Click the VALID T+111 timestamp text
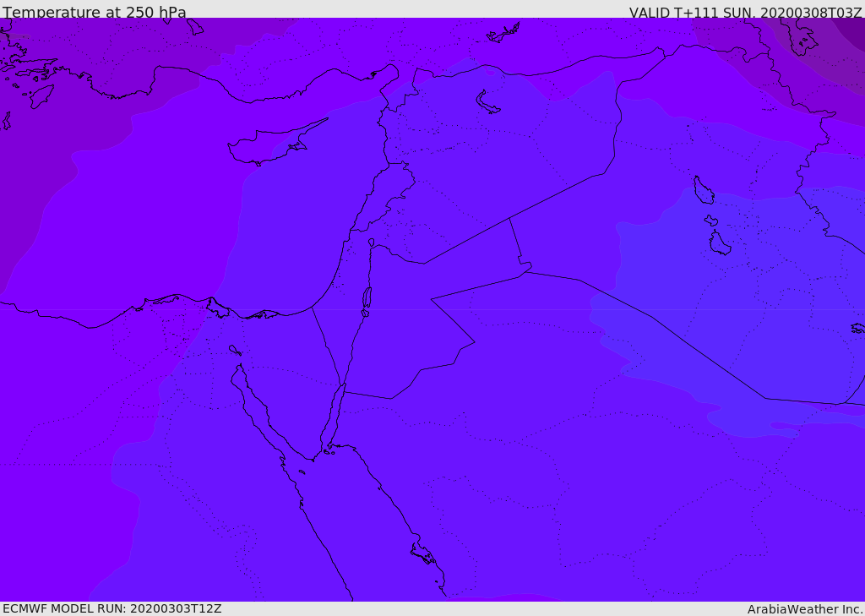Image resolution: width=865 pixels, height=616 pixels. (x=745, y=13)
